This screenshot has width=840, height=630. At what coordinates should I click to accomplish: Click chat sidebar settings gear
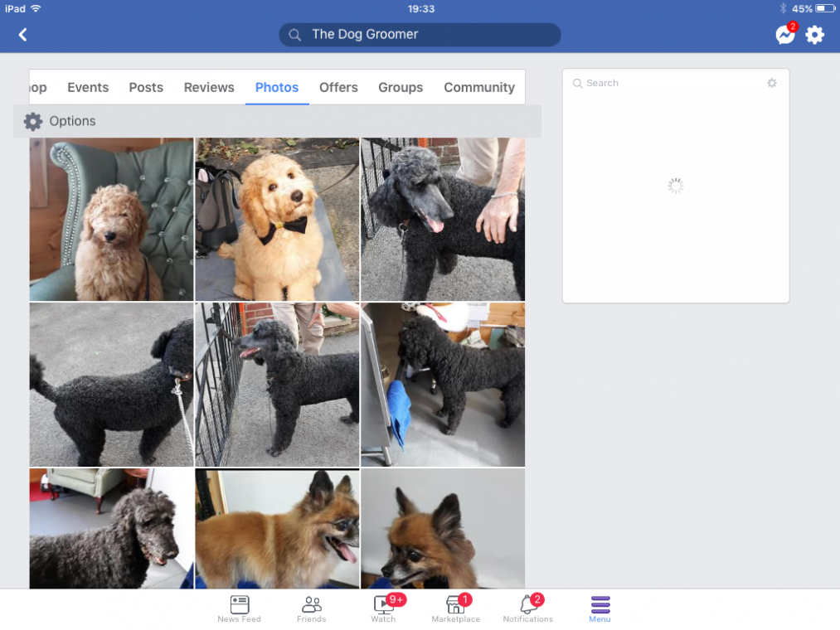[772, 83]
